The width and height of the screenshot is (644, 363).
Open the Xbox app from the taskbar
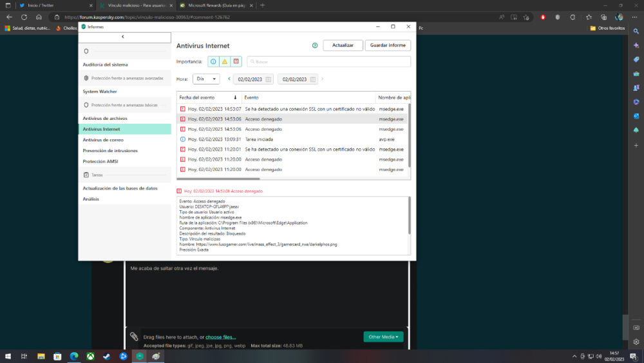point(90,357)
